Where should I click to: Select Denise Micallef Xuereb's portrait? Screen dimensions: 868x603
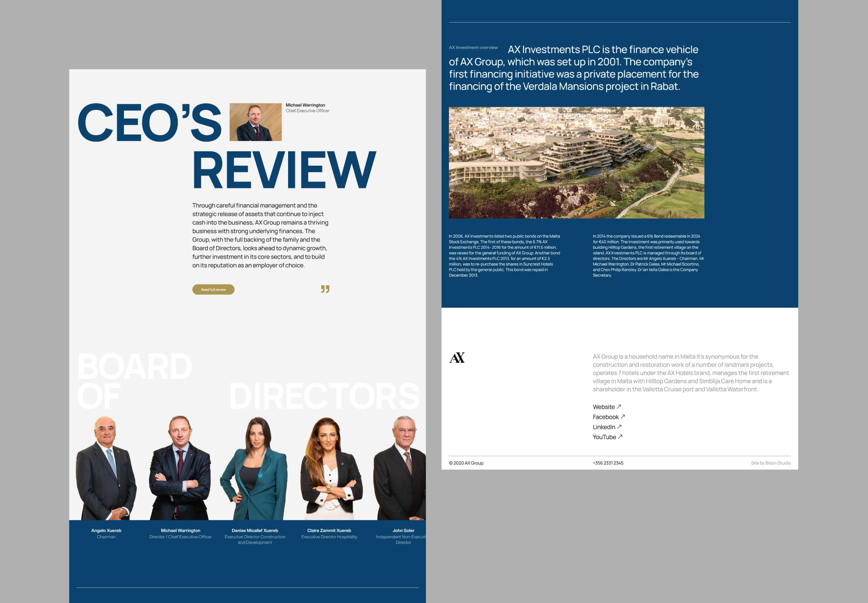[255, 468]
